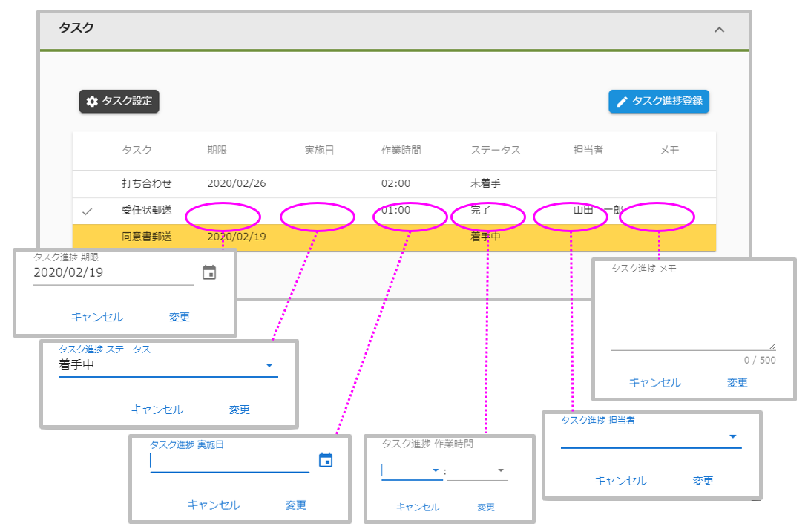Click the ステータス column header
Screen dimensions: 808x532
495,150
